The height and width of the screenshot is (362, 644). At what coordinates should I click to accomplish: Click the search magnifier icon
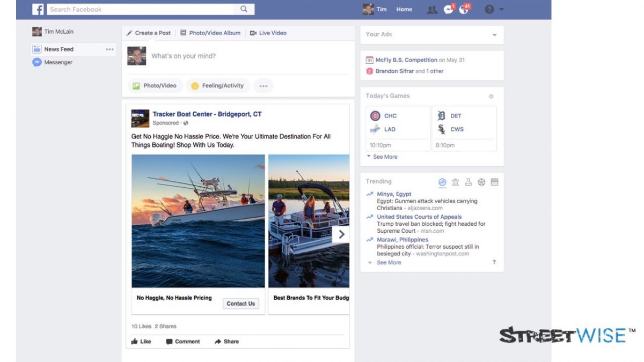(244, 9)
